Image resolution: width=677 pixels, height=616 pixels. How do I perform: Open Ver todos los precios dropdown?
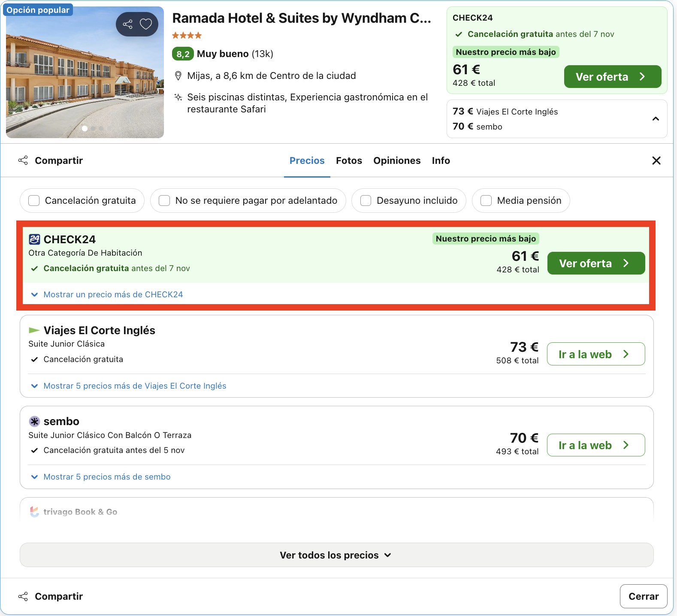point(337,555)
